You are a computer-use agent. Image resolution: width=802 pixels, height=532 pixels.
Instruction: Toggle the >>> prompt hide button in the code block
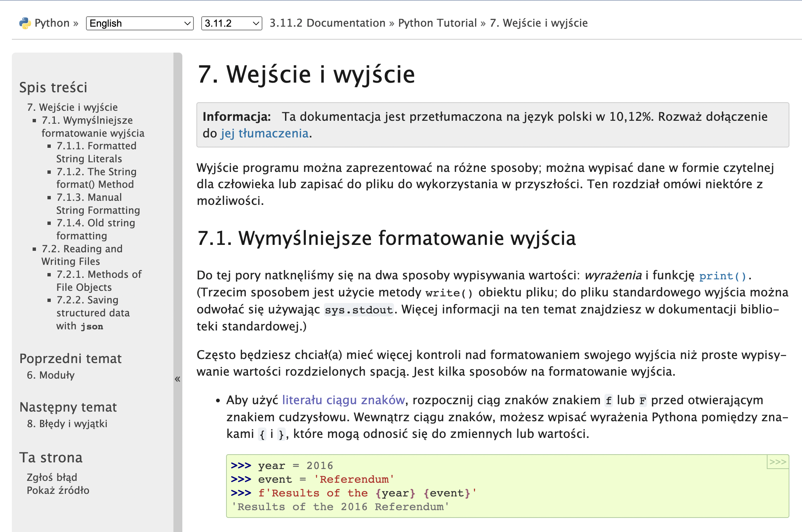tap(778, 462)
